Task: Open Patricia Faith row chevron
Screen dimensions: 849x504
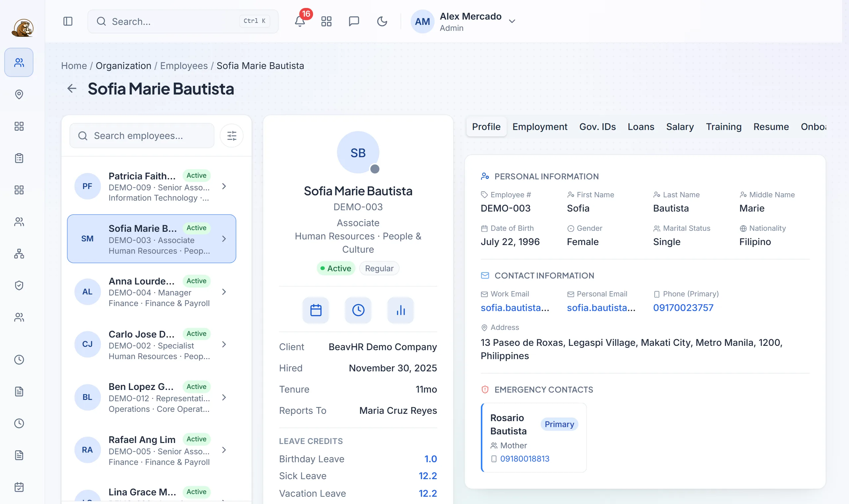Action: pyautogui.click(x=224, y=186)
